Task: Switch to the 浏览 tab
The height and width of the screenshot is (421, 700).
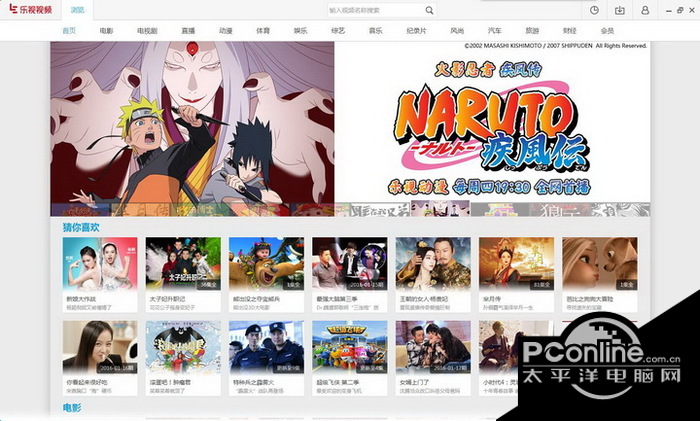Action: 77,10
